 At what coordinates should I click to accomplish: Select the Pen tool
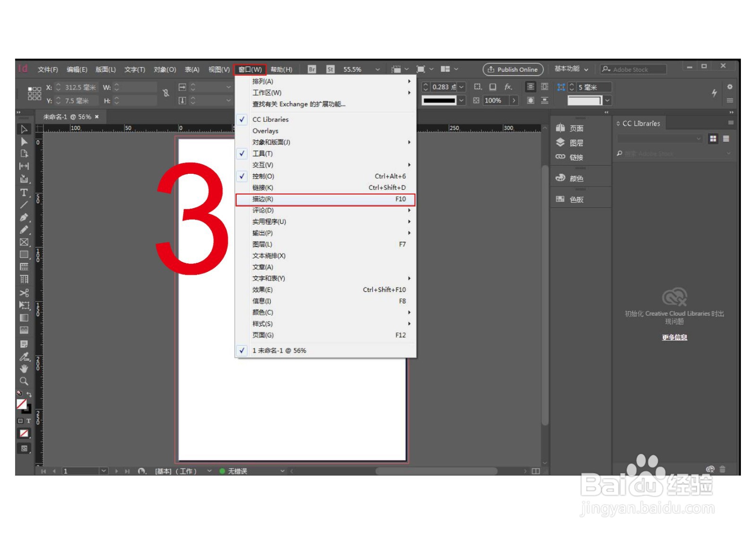(24, 217)
